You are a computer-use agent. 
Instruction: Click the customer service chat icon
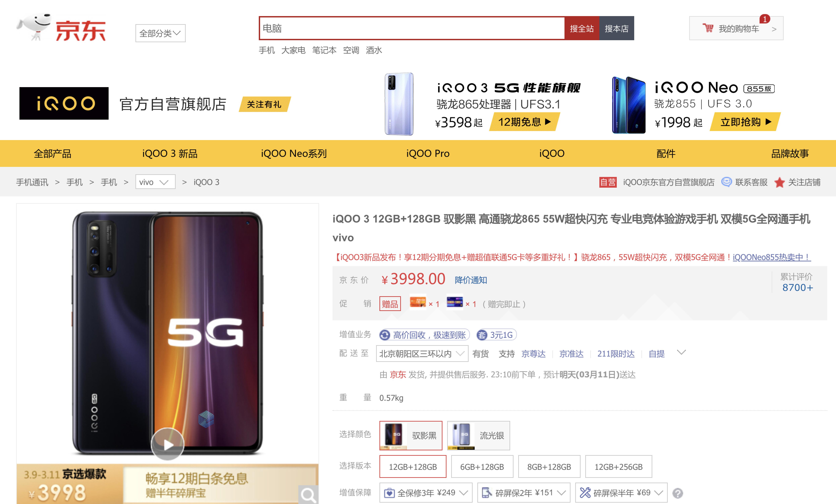tap(726, 182)
